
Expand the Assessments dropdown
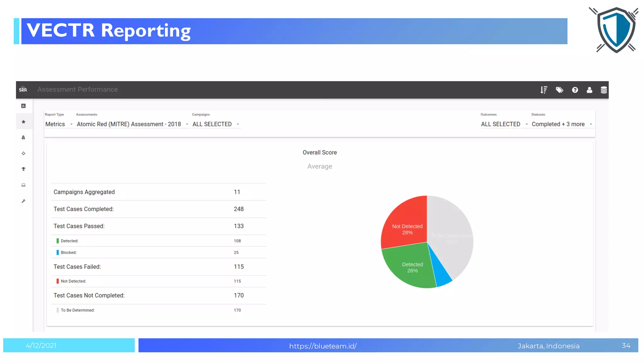tap(132, 124)
